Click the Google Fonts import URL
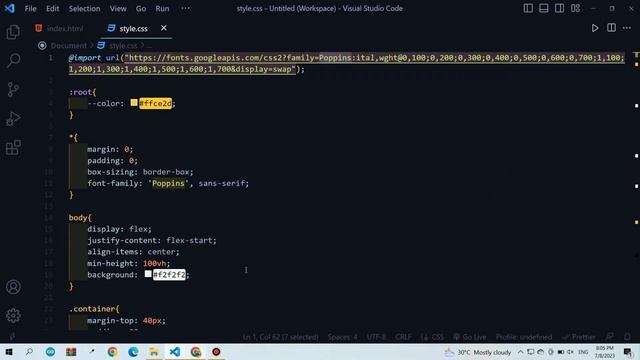 (x=347, y=63)
